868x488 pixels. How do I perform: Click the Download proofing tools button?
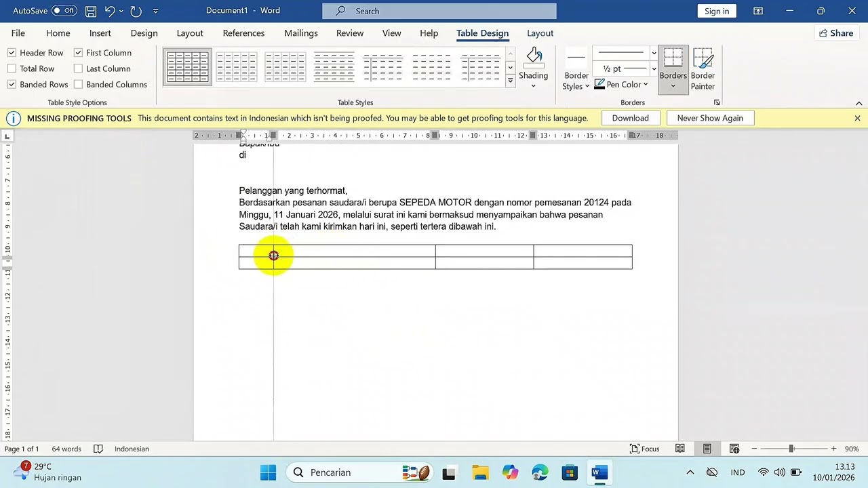pos(631,118)
